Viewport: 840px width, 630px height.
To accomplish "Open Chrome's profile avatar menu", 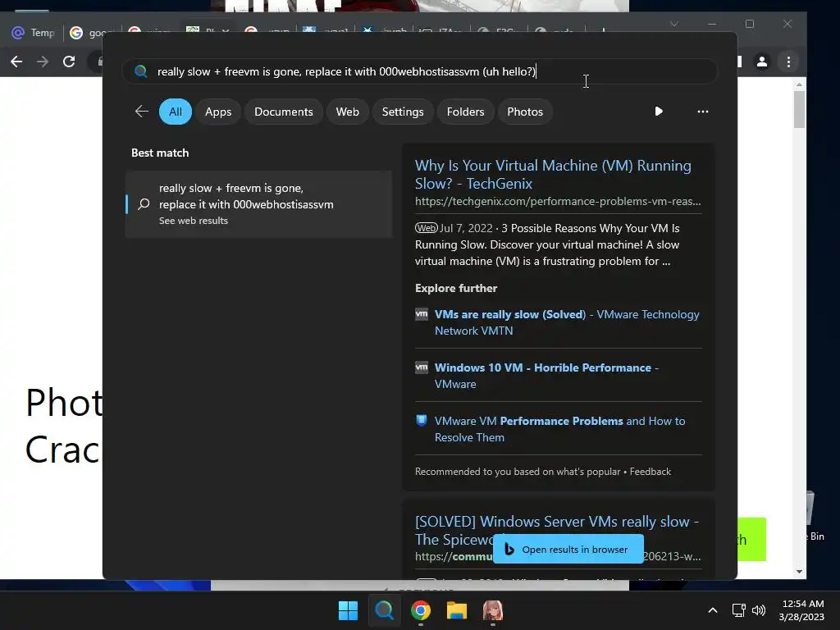I will tap(762, 62).
